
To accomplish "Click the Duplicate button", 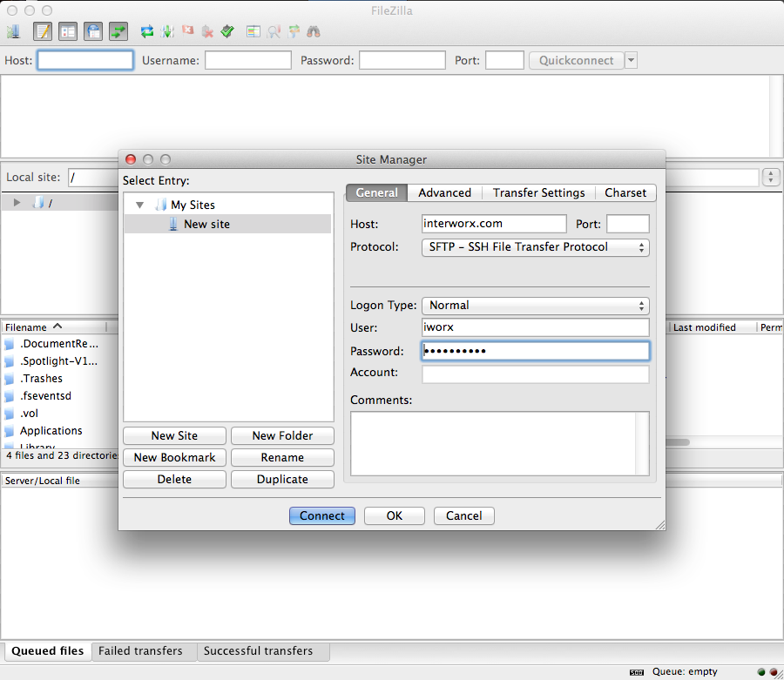I will click(x=282, y=479).
